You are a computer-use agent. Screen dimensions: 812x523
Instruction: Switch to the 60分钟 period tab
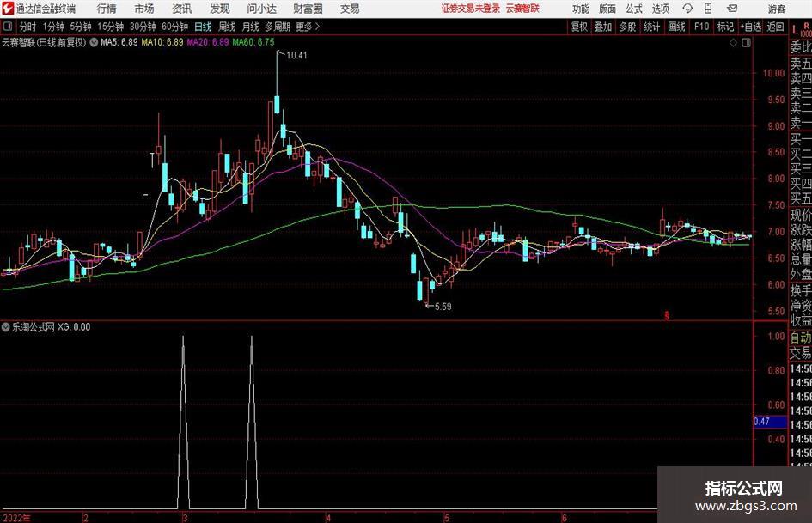click(x=174, y=27)
